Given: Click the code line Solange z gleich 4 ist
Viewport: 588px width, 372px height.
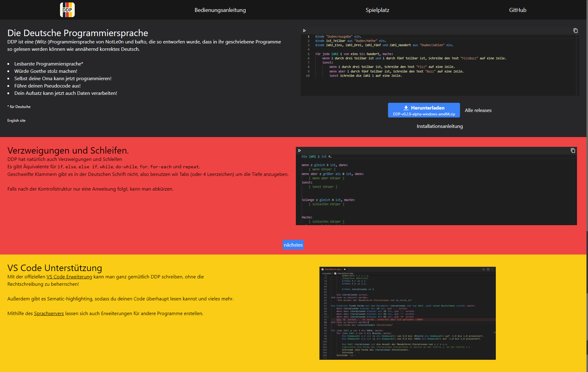Looking at the screenshot, I should point(328,200).
